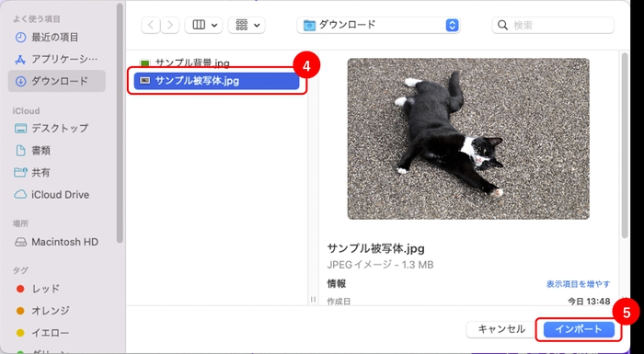Click the サンプル背景.jpg file thumbnail icon
Image resolution: width=644 pixels, height=354 pixels.
coord(144,63)
